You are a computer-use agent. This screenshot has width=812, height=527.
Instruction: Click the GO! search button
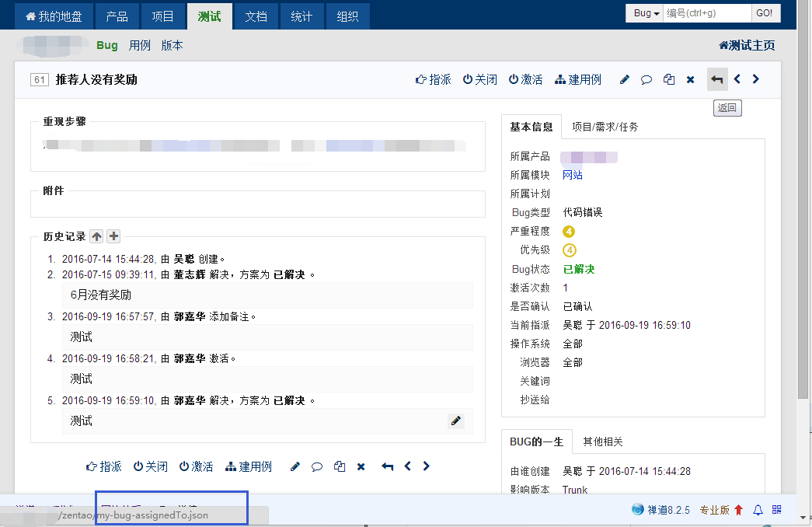764,13
